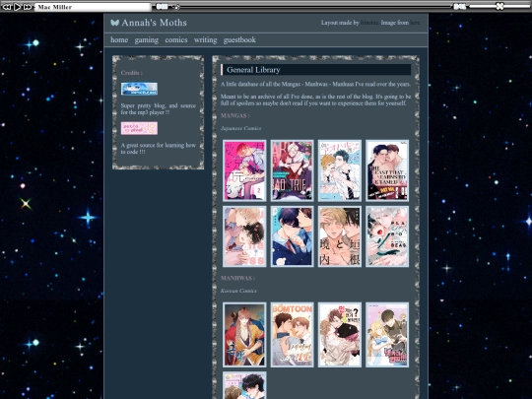The image size is (532, 399).
Task: Open the pink-haired manhwa cover with the question mark
Action: 340,335
